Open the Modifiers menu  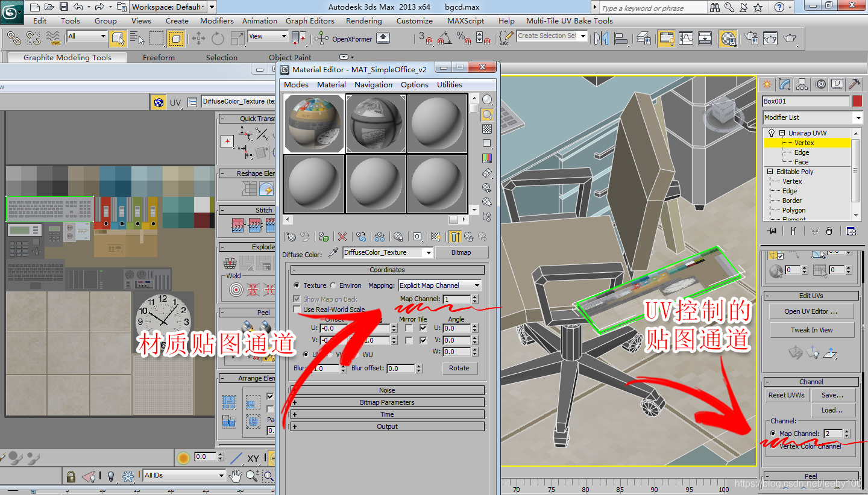[x=217, y=20]
